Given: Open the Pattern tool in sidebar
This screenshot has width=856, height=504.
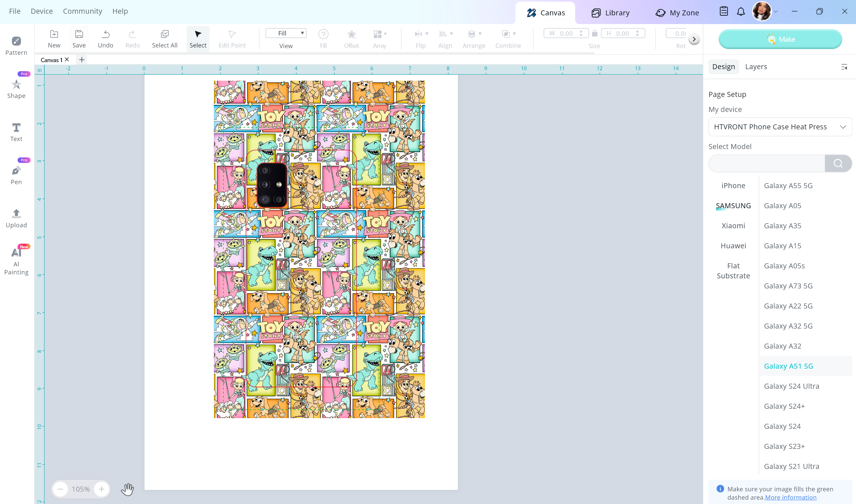Looking at the screenshot, I should tap(16, 45).
